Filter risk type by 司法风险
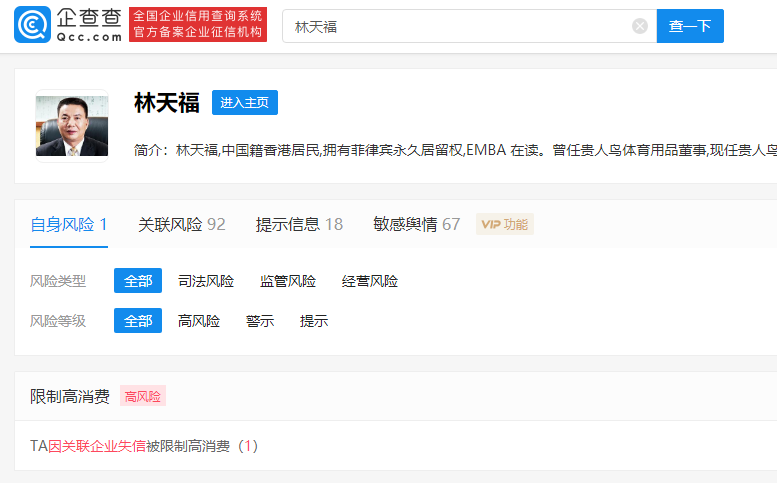This screenshot has width=777, height=483. 205,281
